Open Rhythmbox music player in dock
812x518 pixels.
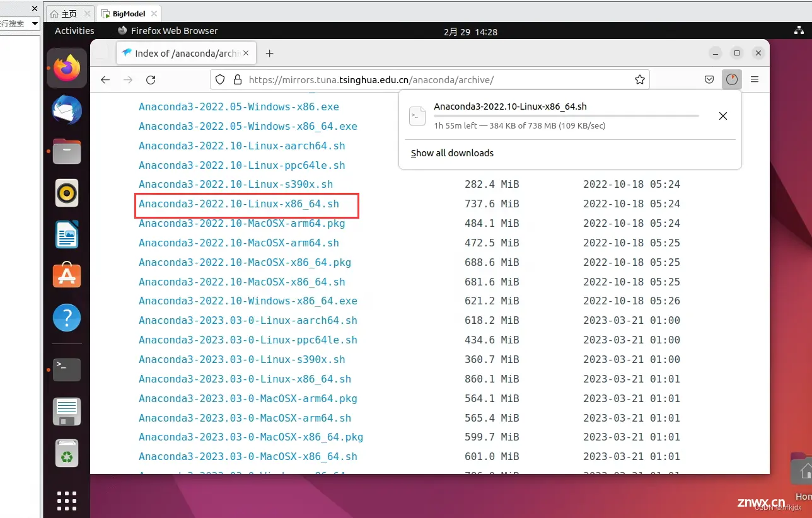click(67, 193)
